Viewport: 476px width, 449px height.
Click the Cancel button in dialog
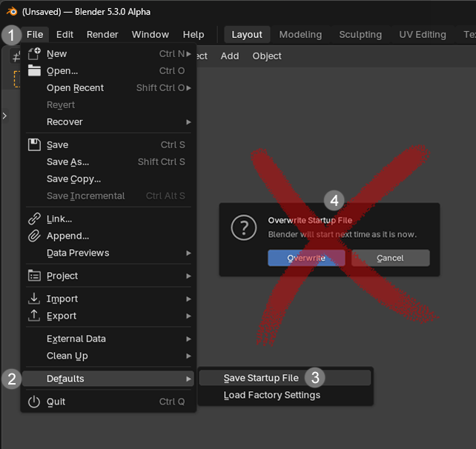(391, 258)
